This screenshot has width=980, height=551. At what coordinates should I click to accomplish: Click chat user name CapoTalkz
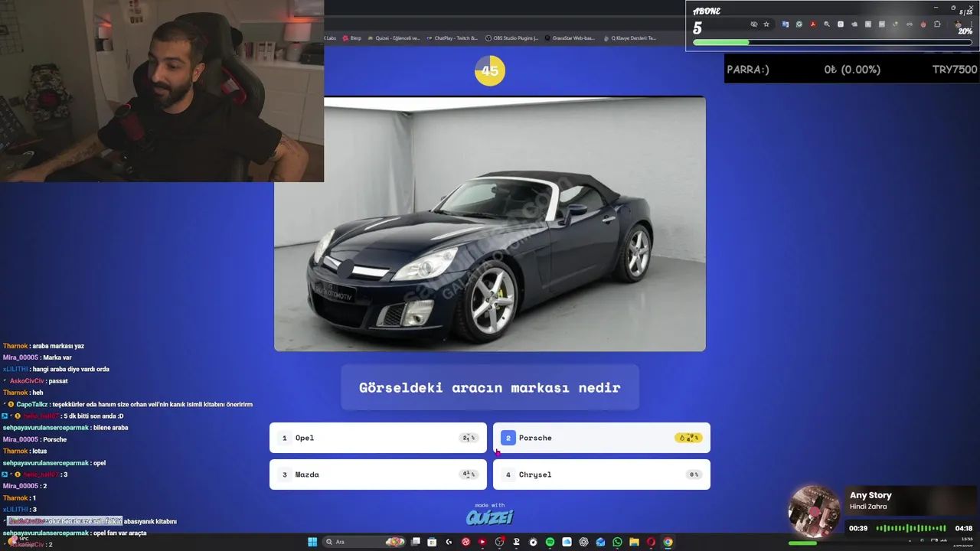[31, 404]
